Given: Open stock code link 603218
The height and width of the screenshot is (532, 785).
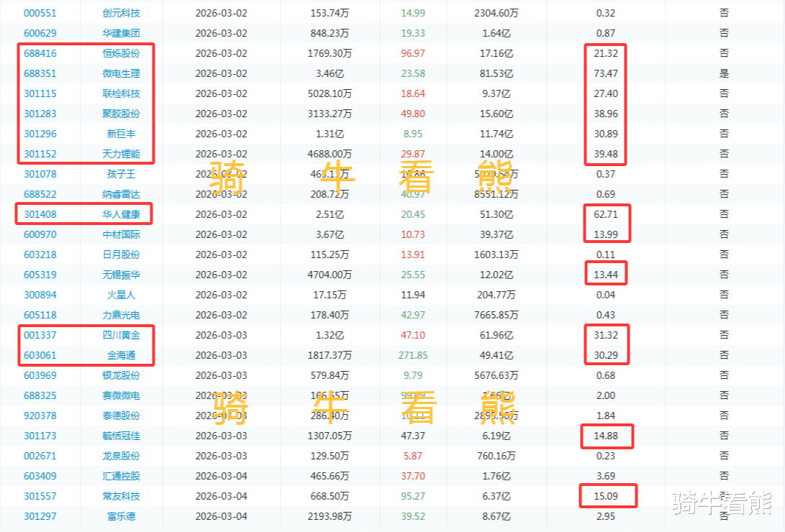Looking at the screenshot, I should pyautogui.click(x=40, y=254).
